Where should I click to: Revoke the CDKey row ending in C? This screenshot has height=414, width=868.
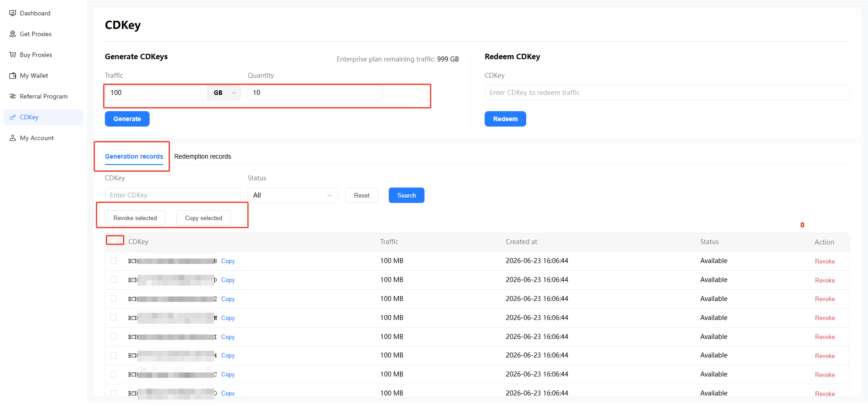[x=825, y=375]
